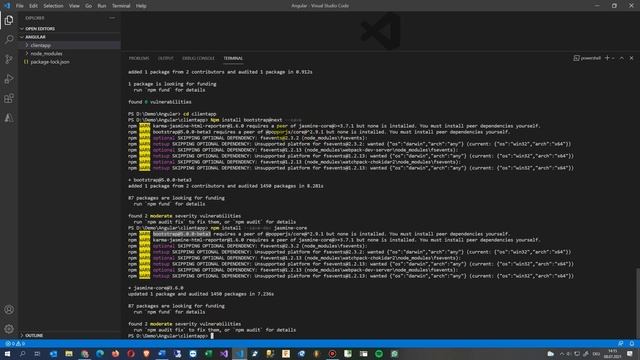640x360 pixels.
Task: Collapse the Open Editors section
Action: click(x=70, y=29)
